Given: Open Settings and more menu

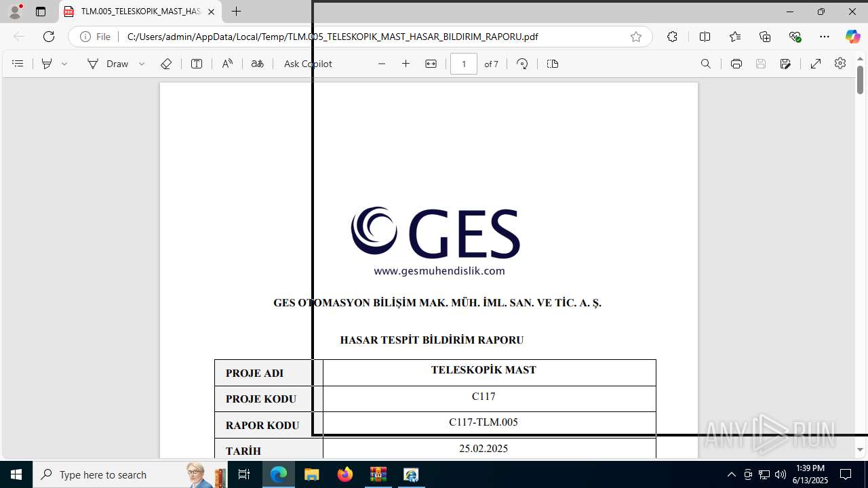Looking at the screenshot, I should click(825, 37).
